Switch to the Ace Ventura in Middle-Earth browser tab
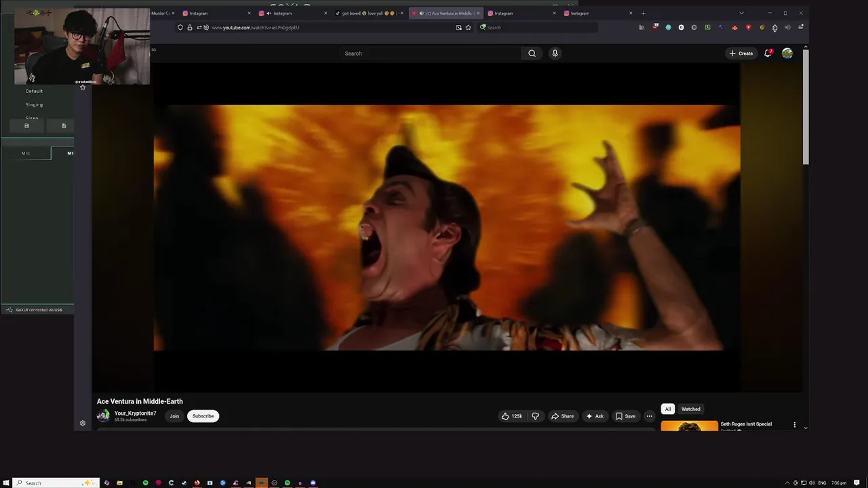Image resolution: width=868 pixels, height=488 pixels. (x=446, y=13)
